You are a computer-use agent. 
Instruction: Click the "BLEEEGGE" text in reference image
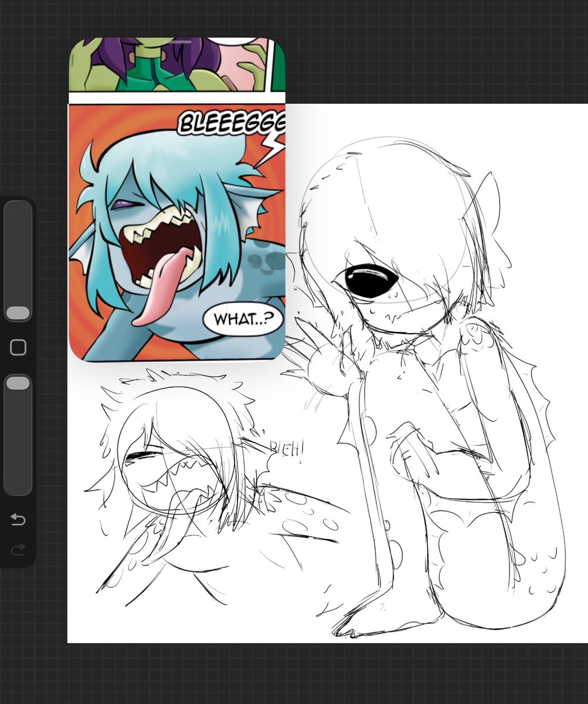[232, 123]
